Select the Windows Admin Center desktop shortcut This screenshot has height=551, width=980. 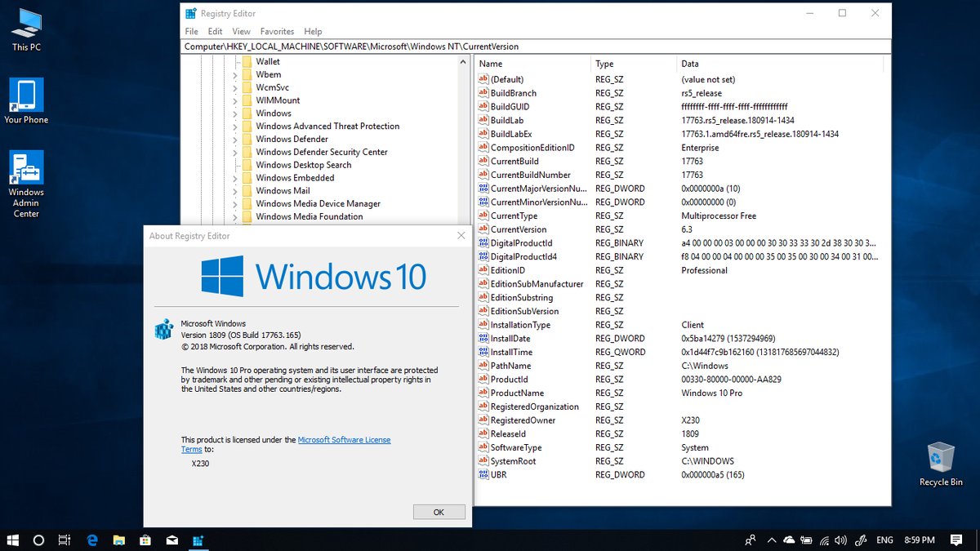point(26,184)
